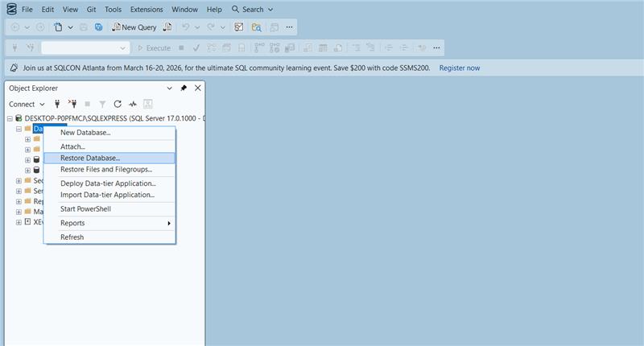
Task: Open the Connect dropdown in Object Explorer
Action: 27,104
